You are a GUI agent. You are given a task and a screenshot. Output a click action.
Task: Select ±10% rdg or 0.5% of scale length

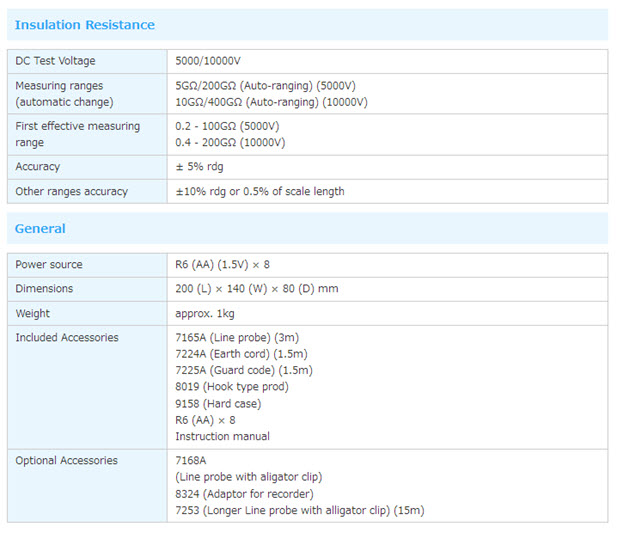[260, 191]
